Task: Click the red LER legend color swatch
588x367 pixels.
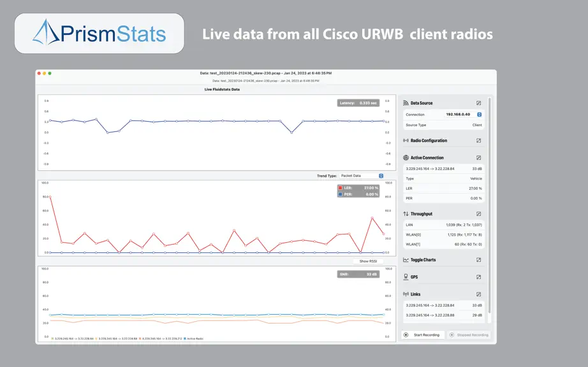Action: [x=340, y=188]
